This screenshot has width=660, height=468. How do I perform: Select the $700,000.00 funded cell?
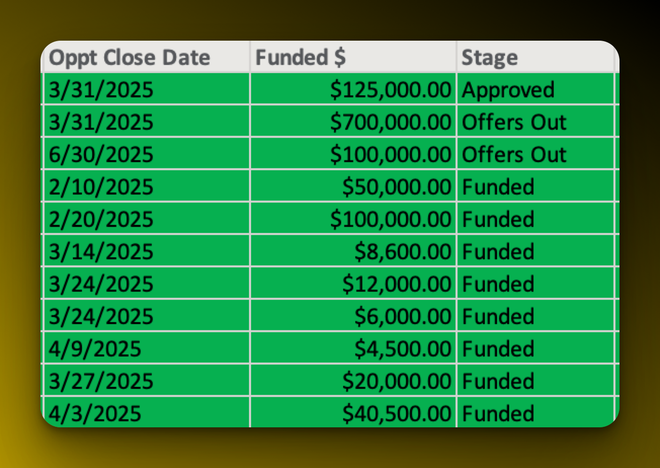(x=390, y=122)
